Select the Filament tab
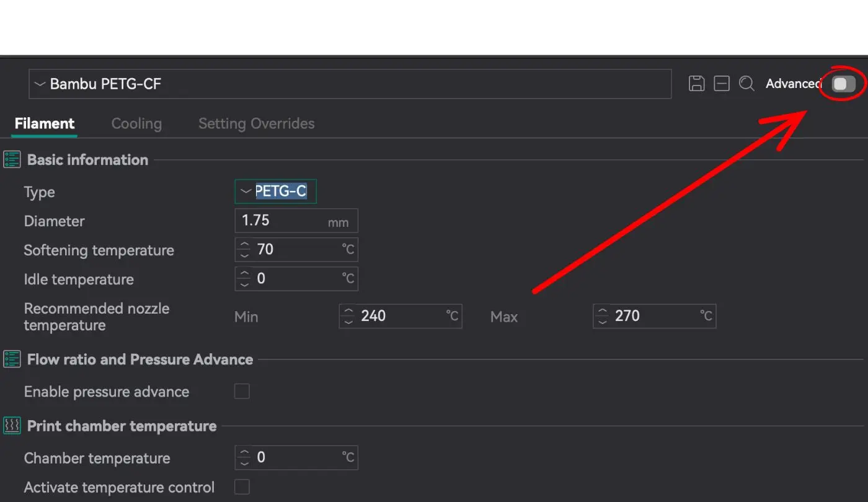Image resolution: width=868 pixels, height=502 pixels. (x=44, y=123)
